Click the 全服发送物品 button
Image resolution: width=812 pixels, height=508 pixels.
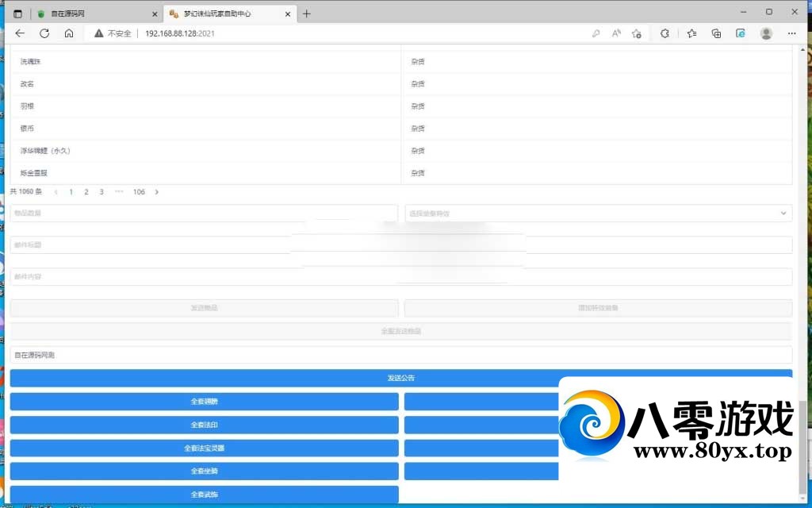[400, 331]
